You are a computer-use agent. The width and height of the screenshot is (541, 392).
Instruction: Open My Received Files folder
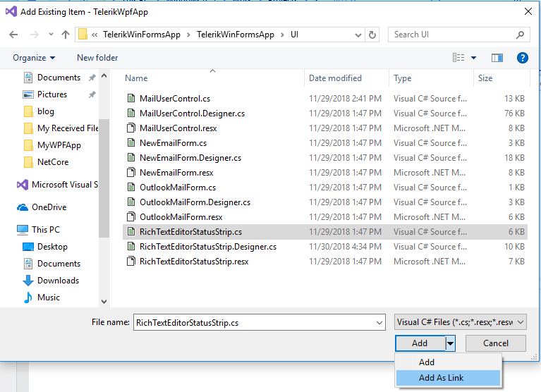coord(61,128)
